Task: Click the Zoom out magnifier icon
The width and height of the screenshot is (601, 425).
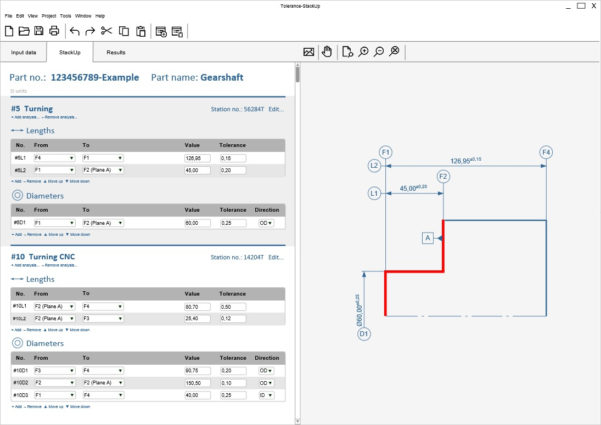Action: pos(378,51)
